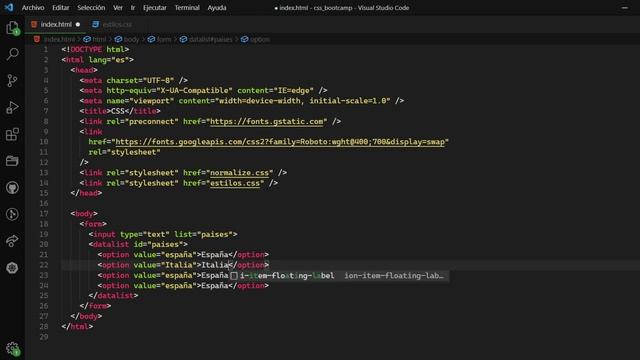The image size is (640, 360).
Task: Open the Search view in activity bar
Action: point(12,54)
